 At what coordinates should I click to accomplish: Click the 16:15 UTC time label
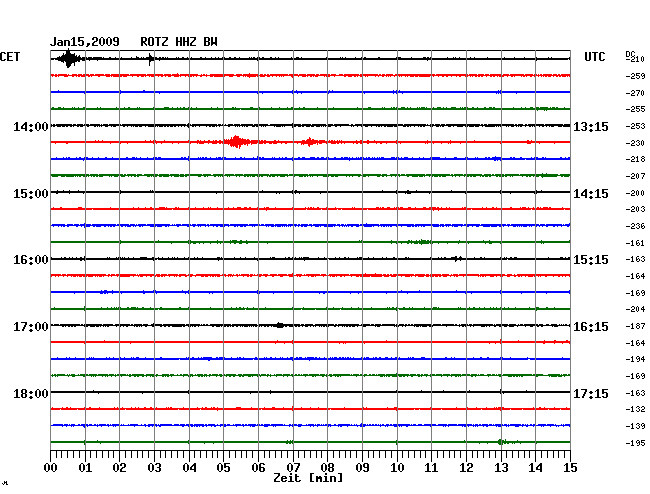coord(591,327)
